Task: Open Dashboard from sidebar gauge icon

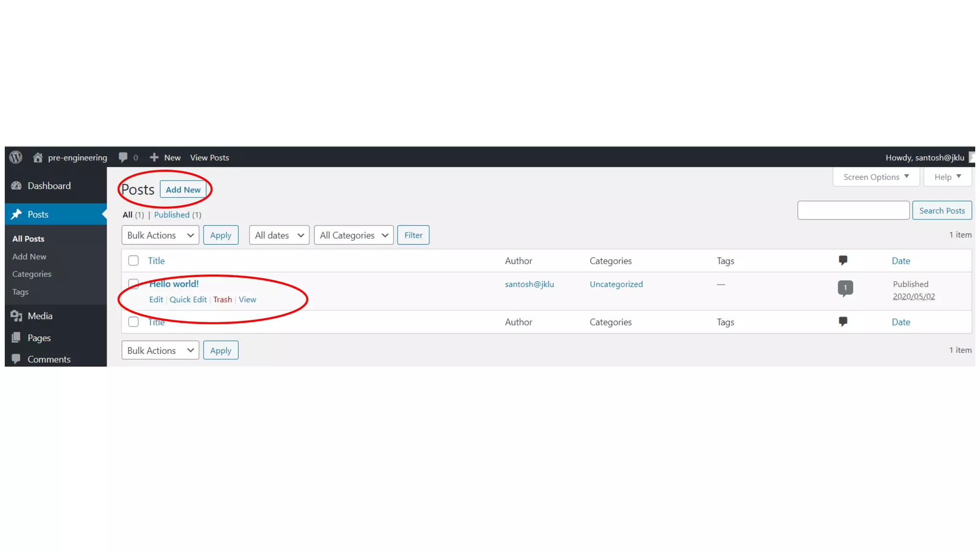Action: point(17,186)
